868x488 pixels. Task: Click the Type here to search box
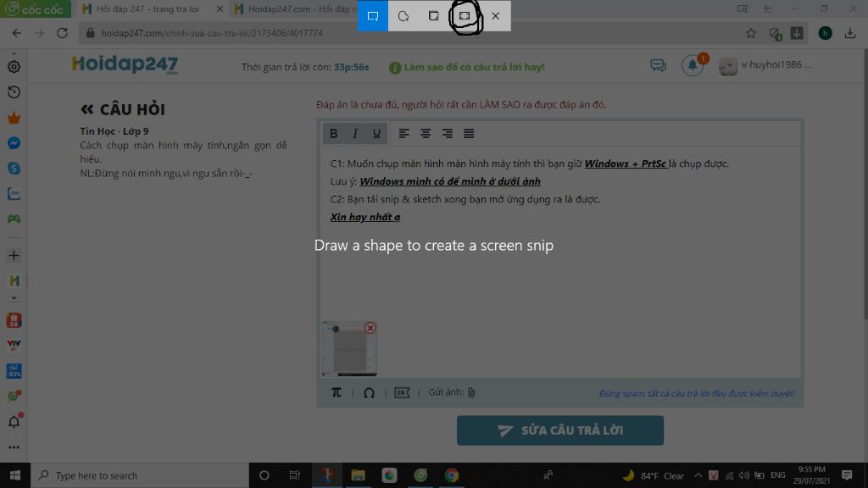point(140,475)
